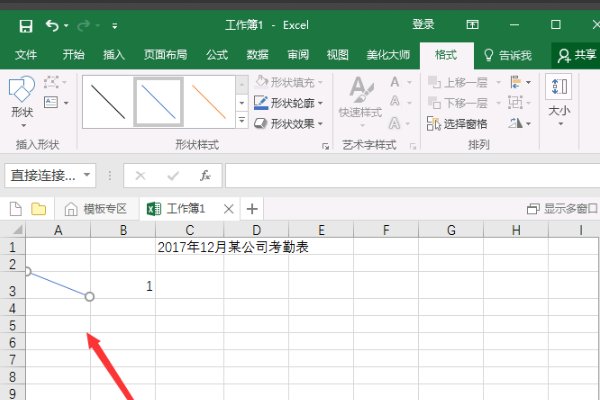The image size is (600, 400).
Task: Select the 格式 ribbon tab
Action: (x=446, y=55)
